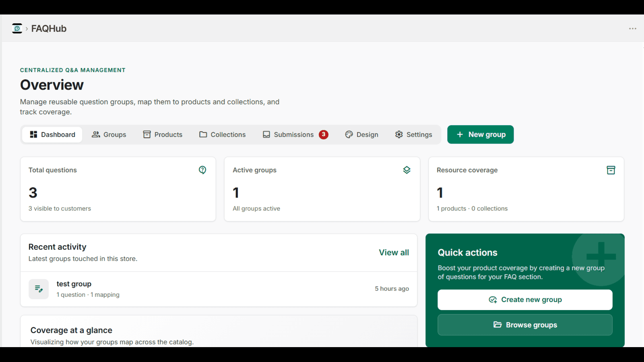Click the green New group button

point(481,134)
